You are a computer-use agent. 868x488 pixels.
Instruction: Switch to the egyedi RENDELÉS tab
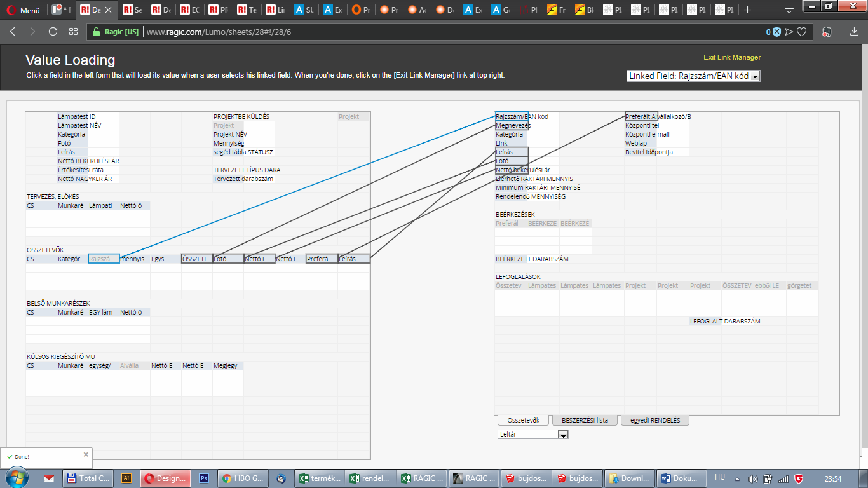[654, 421]
